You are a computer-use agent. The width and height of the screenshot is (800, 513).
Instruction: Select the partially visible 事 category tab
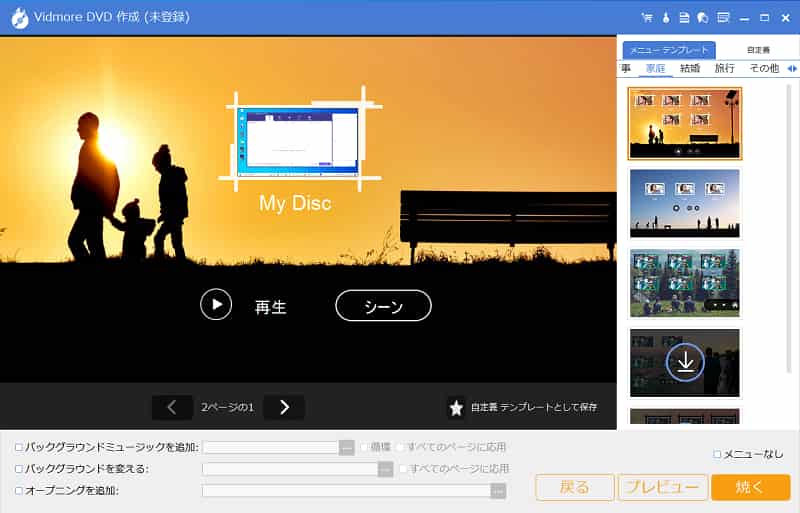[626, 68]
